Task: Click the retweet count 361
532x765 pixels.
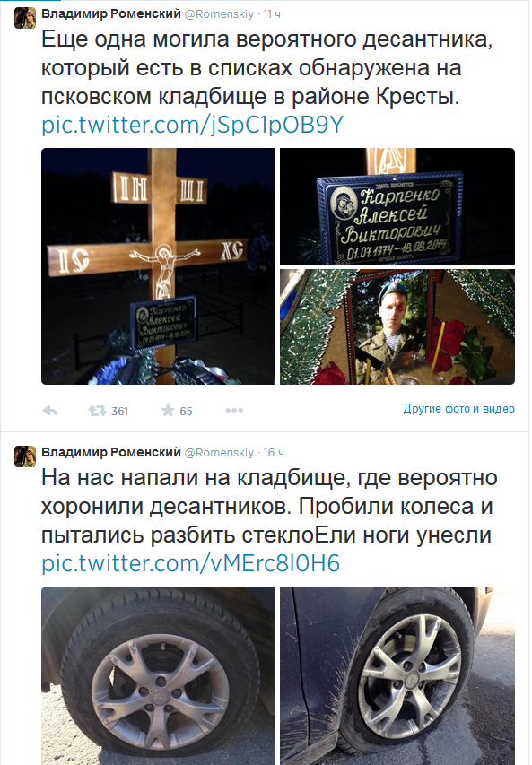Action: click(119, 412)
